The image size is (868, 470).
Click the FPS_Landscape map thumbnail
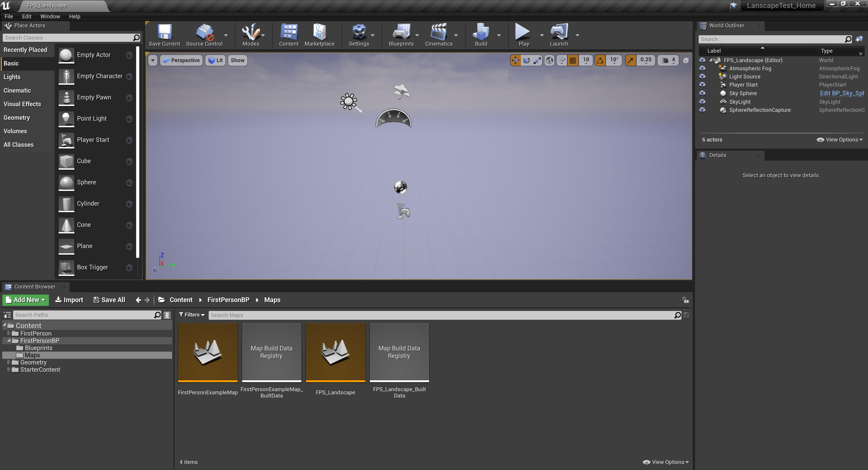(335, 352)
